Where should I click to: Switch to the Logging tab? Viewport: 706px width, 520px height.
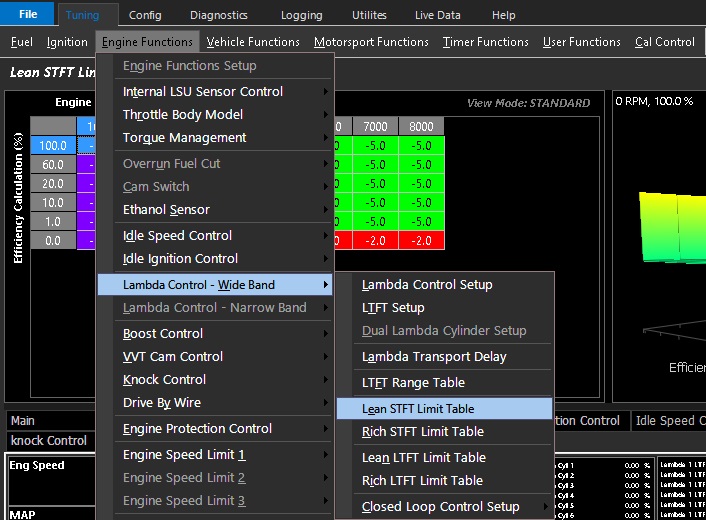[301, 15]
